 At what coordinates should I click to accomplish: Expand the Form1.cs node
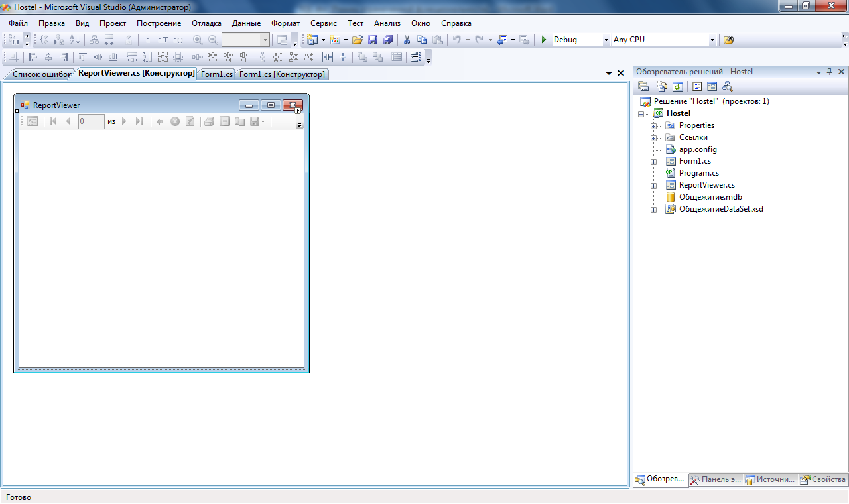point(653,162)
